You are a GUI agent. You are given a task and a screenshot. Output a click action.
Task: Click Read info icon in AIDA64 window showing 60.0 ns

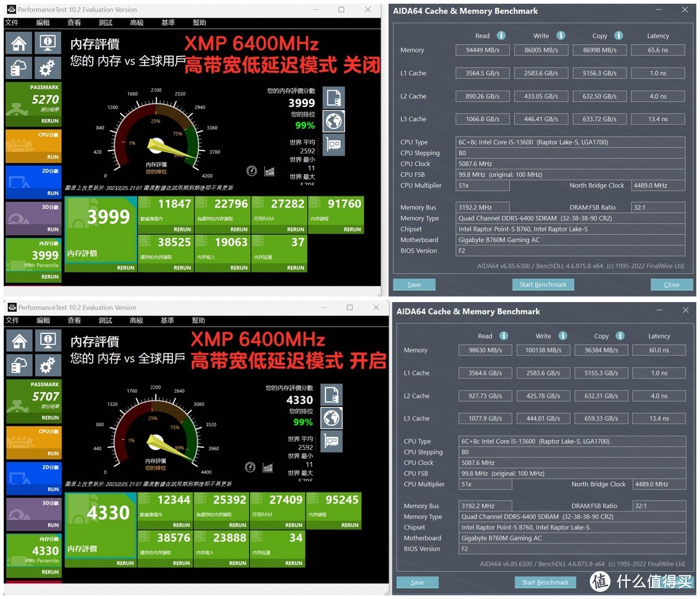pos(504,336)
